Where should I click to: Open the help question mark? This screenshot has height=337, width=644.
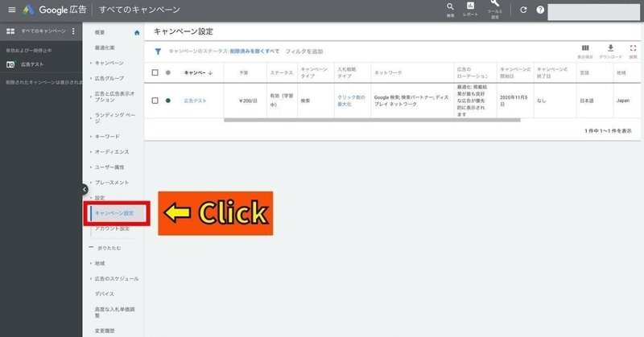tap(540, 10)
